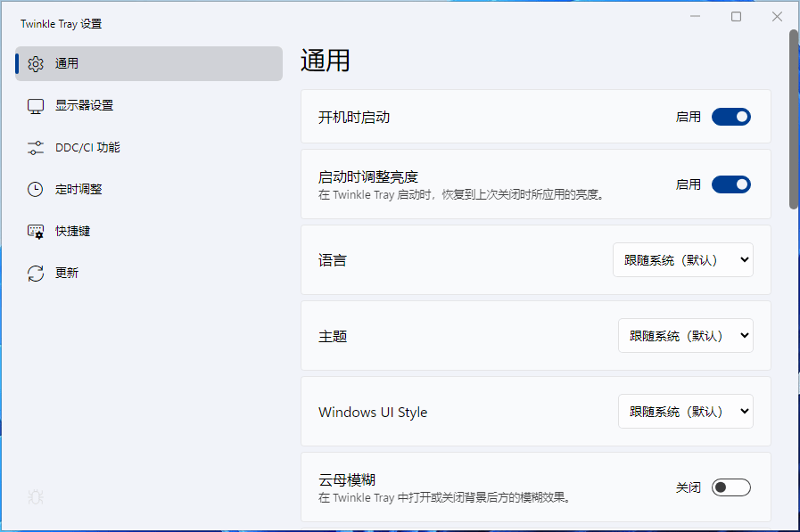Open the 定时调整 section label
Viewport: 800px width, 532px height.
click(x=78, y=189)
